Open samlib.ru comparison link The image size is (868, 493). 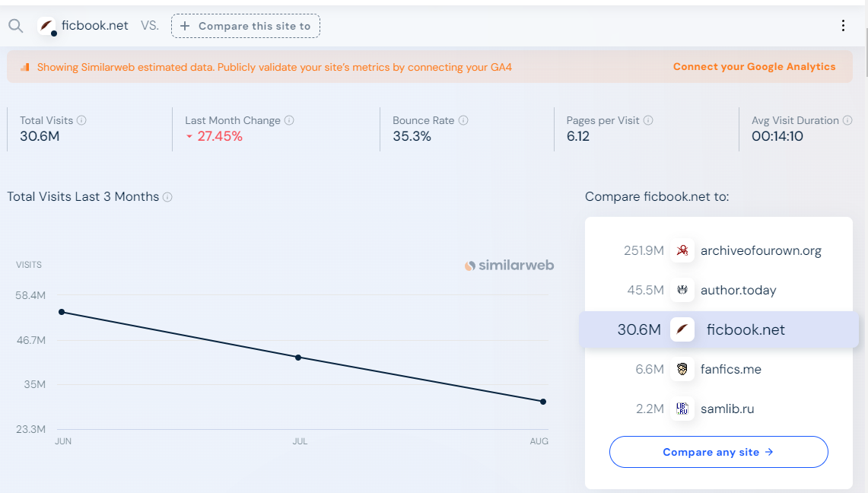727,409
